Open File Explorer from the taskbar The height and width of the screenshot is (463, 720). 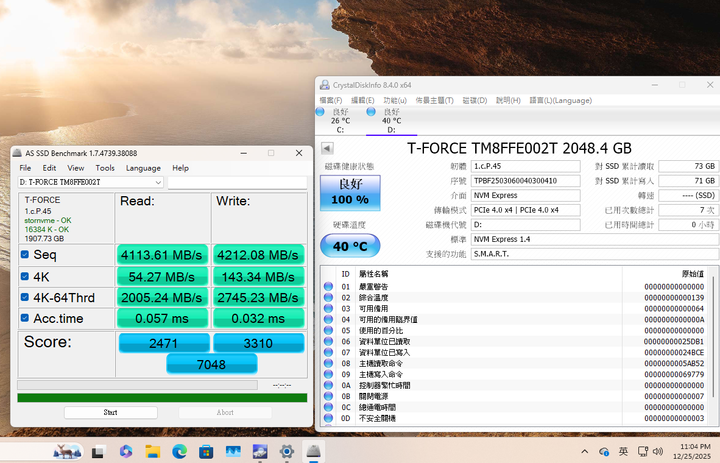(x=152, y=452)
